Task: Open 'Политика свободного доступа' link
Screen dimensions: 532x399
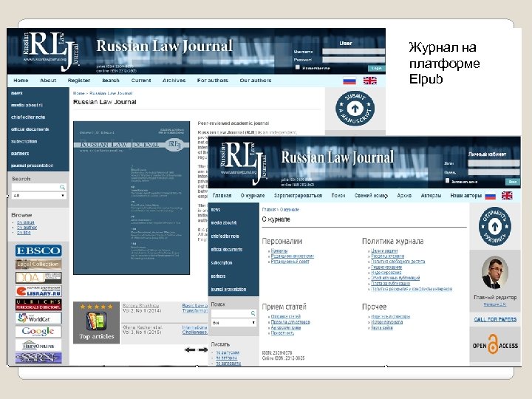Action: pyautogui.click(x=398, y=262)
